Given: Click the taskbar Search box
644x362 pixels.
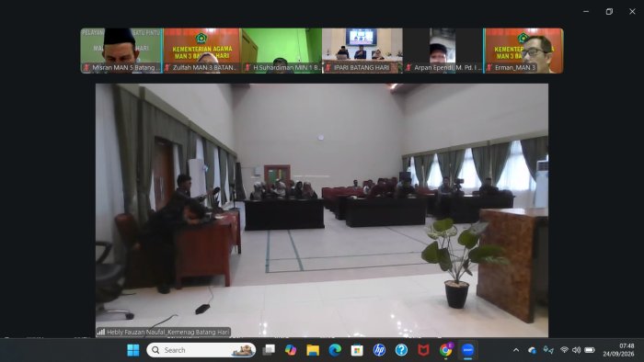Looking at the screenshot, I should (201, 350).
